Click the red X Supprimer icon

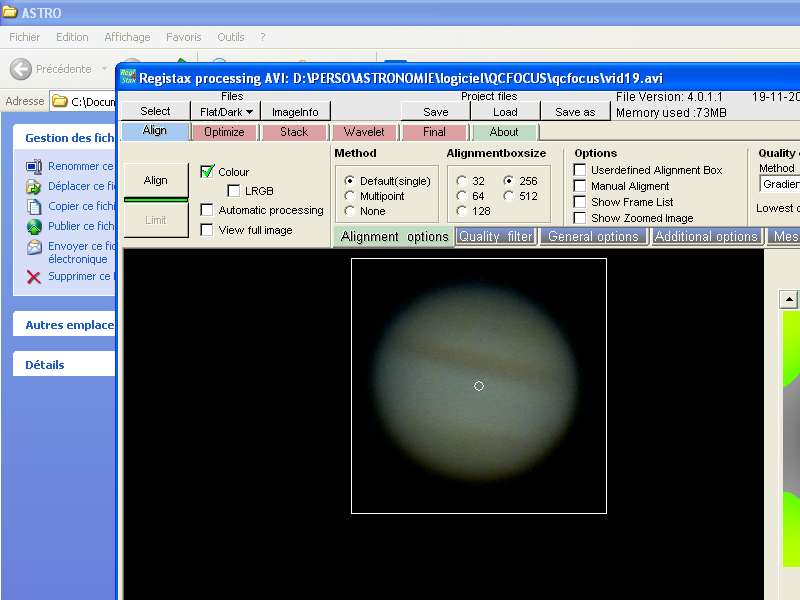pyautogui.click(x=34, y=277)
